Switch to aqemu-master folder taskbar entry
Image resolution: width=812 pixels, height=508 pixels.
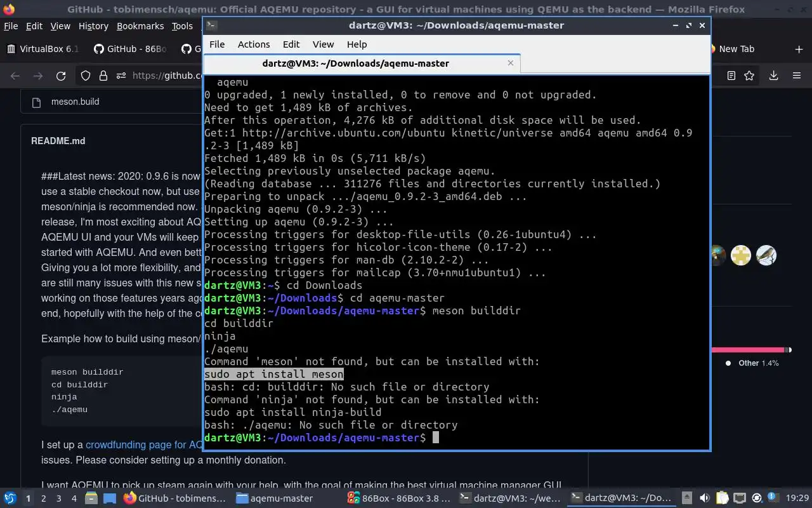coord(274,498)
